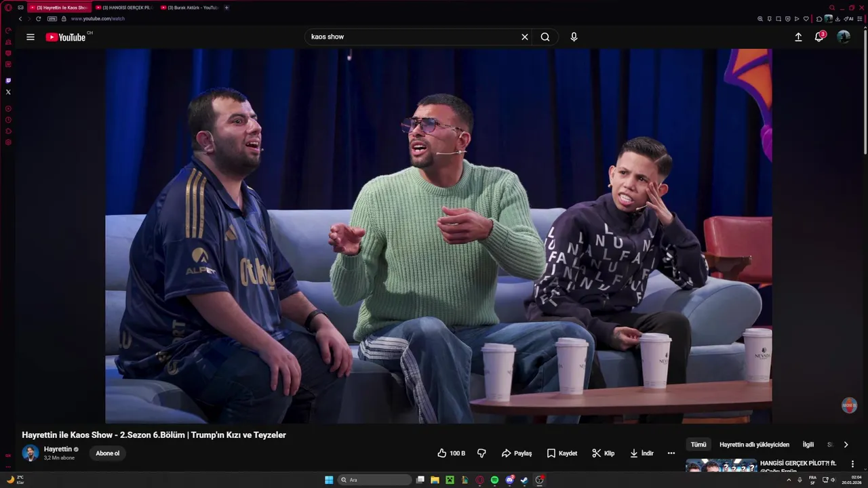
Task: Dislike the video
Action: tap(481, 453)
